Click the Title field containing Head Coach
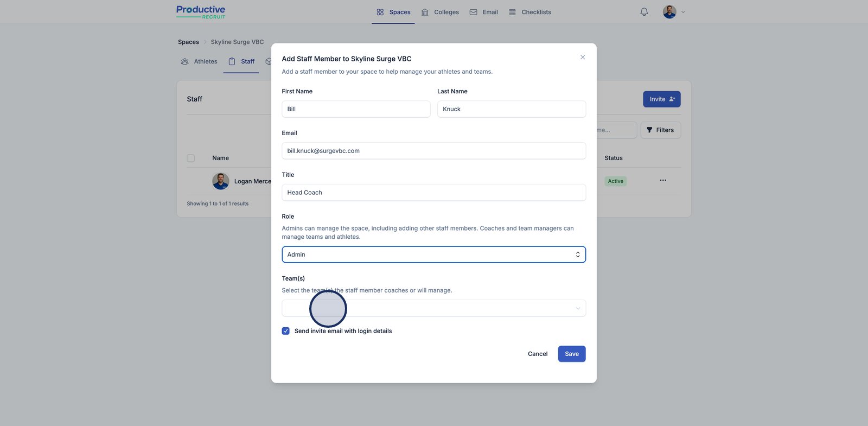This screenshot has height=426, width=868. pos(433,193)
